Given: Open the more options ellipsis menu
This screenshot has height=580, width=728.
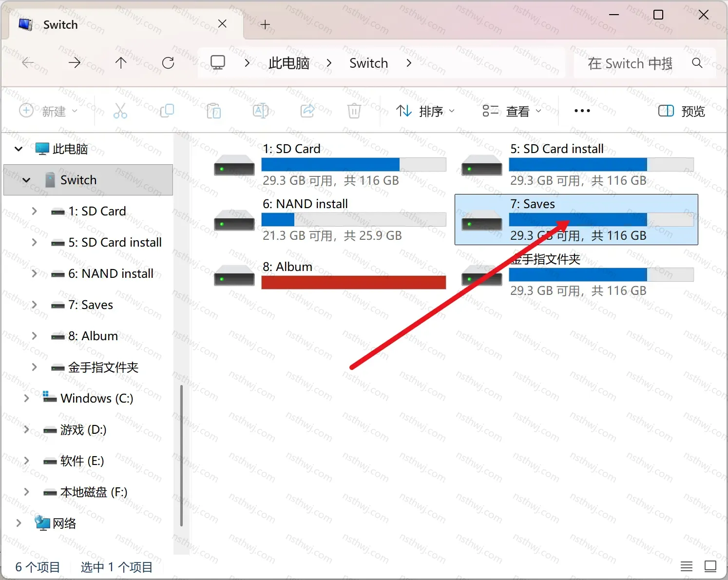Looking at the screenshot, I should tap(582, 111).
